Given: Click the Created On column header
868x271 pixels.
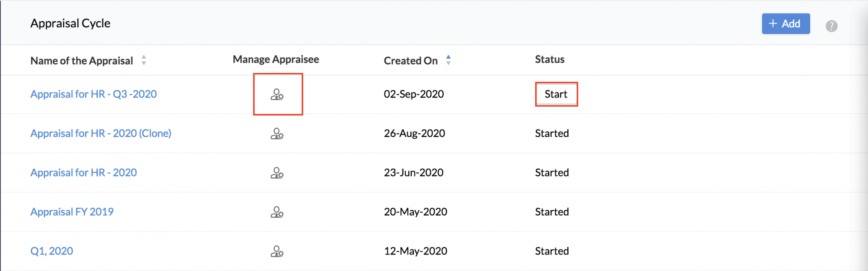Looking at the screenshot, I should (411, 61).
